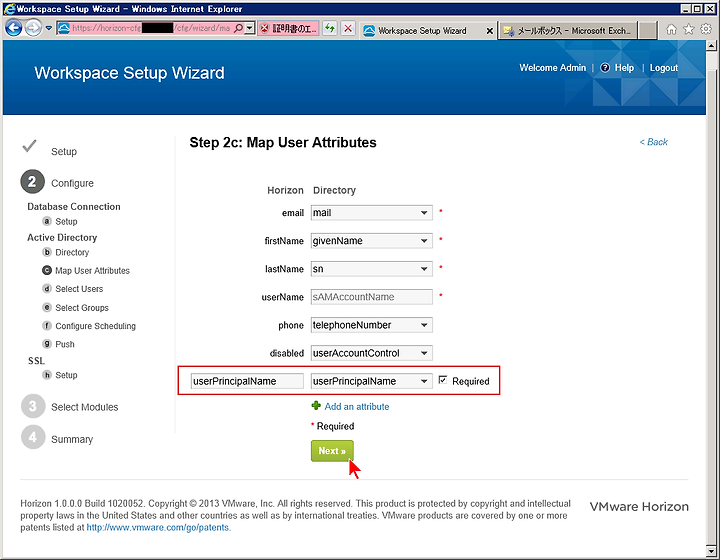Screen dimensions: 720x560
Task: Select the Select Groups substep
Action: click(x=82, y=308)
